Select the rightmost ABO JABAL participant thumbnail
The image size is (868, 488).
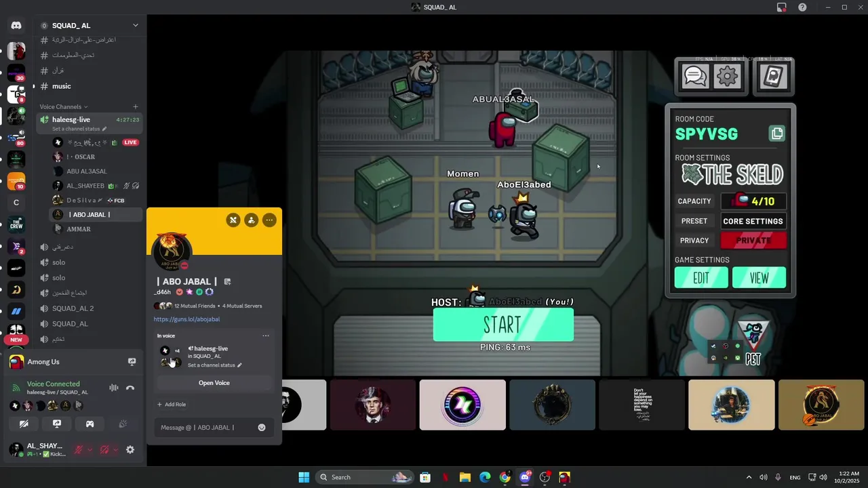point(821,405)
